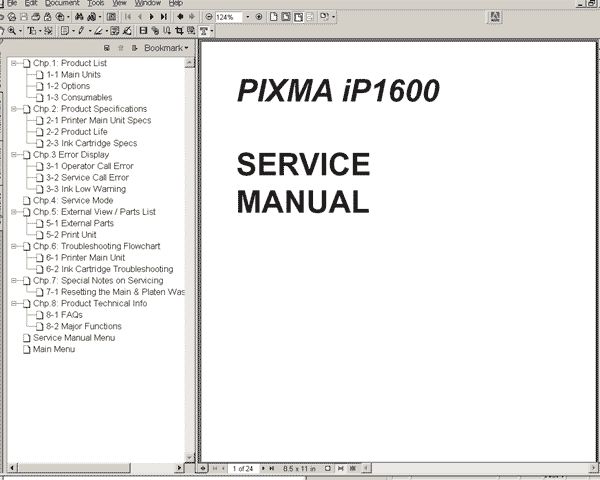Click the Print toolbar icon

click(x=36, y=17)
